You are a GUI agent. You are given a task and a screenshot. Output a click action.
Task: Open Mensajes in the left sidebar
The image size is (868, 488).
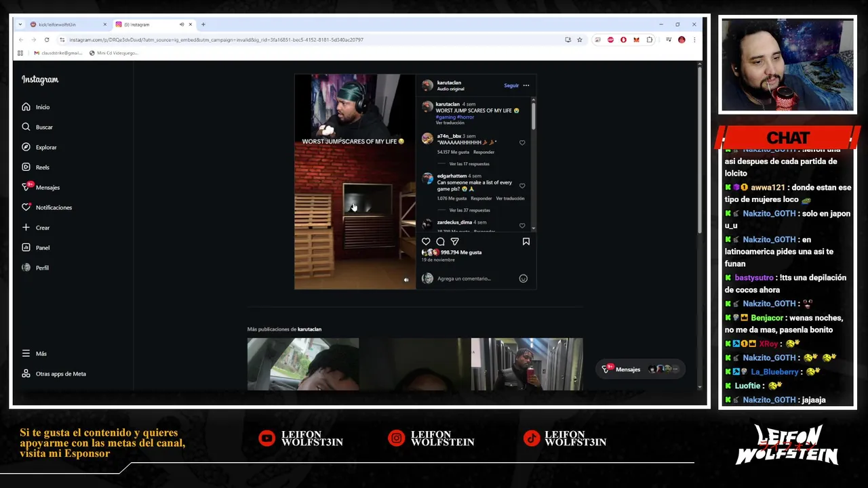click(x=41, y=187)
